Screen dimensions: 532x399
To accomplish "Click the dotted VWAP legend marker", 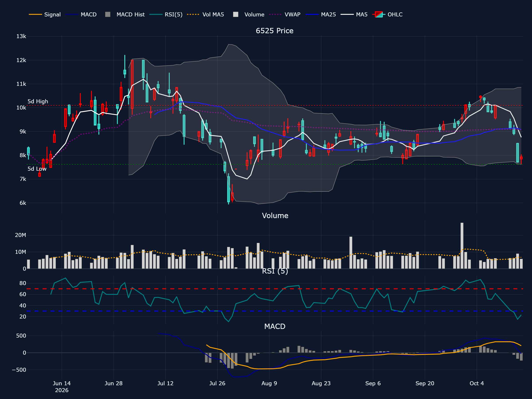I will (276, 14).
